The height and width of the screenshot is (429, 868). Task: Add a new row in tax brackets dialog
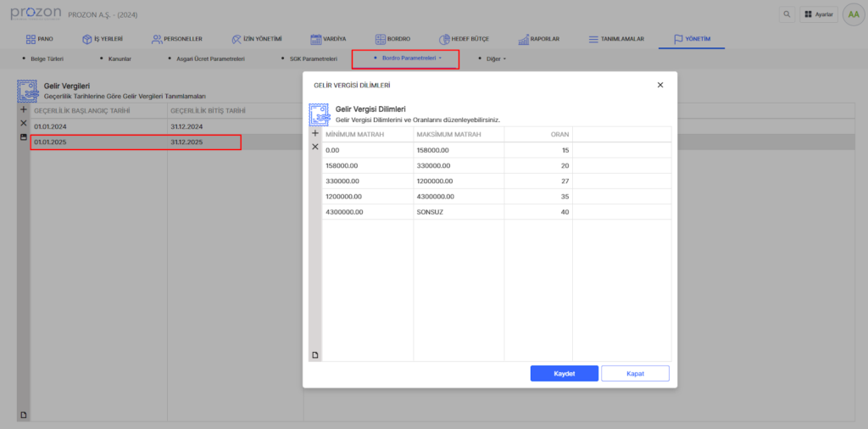315,134
